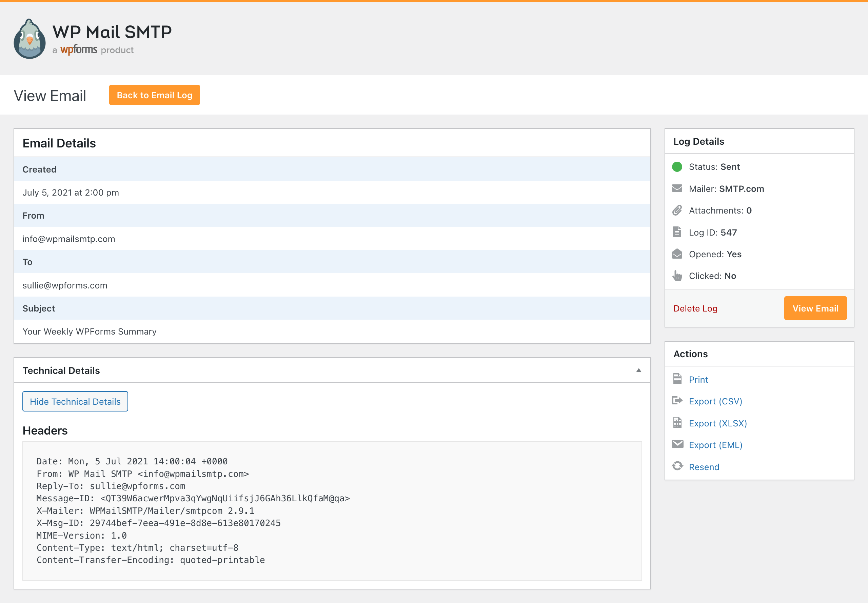
Task: Click the Export CSV arrow icon
Action: [677, 401]
